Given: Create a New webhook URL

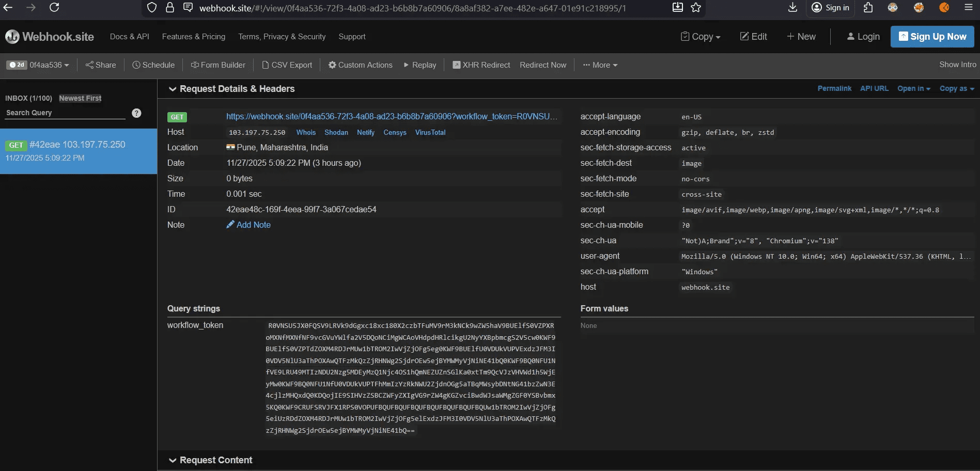Looking at the screenshot, I should [801, 37].
